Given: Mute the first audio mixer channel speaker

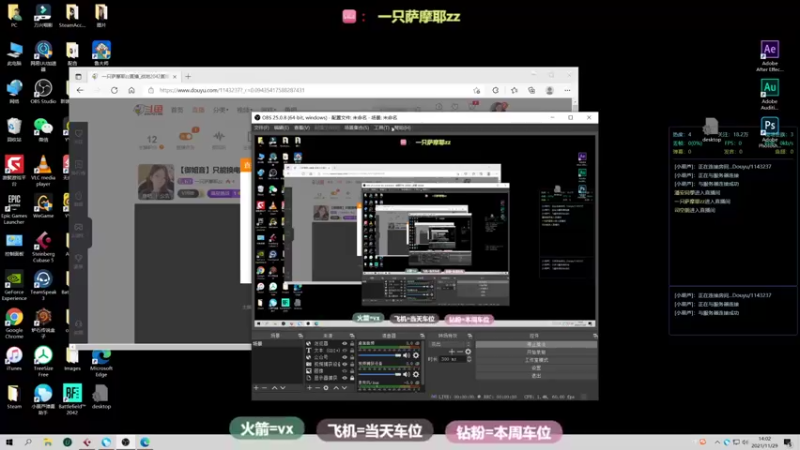Looking at the screenshot, I should point(407,356).
